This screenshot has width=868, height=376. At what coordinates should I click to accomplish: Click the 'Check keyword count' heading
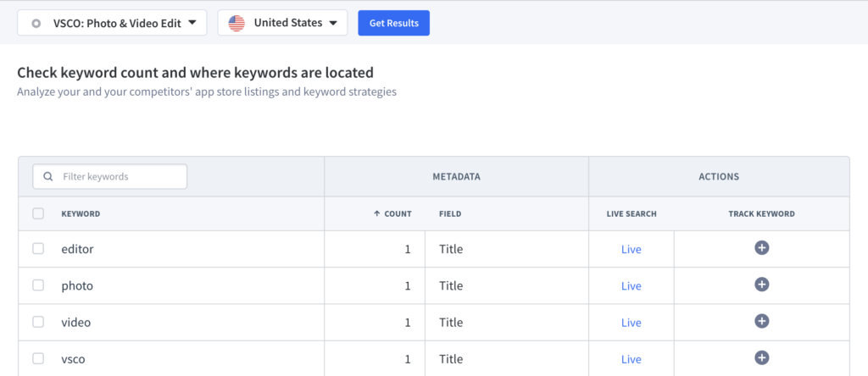(196, 73)
